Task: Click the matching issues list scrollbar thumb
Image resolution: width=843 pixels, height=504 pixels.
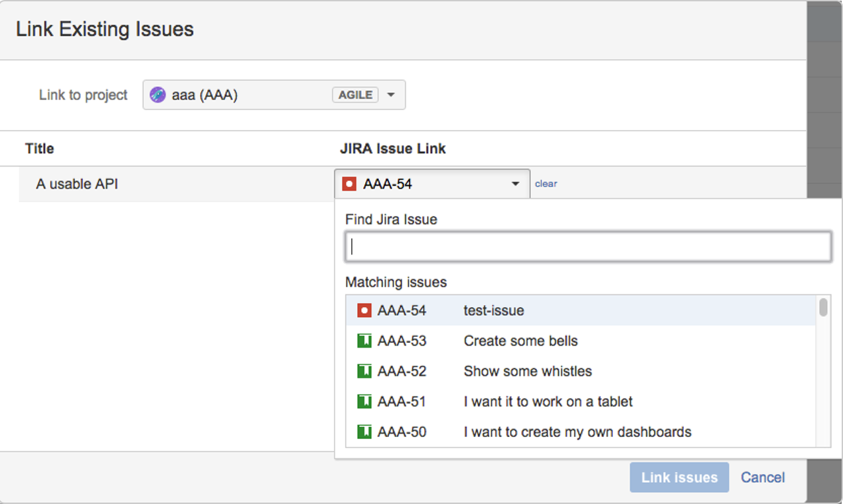Action: click(x=823, y=307)
